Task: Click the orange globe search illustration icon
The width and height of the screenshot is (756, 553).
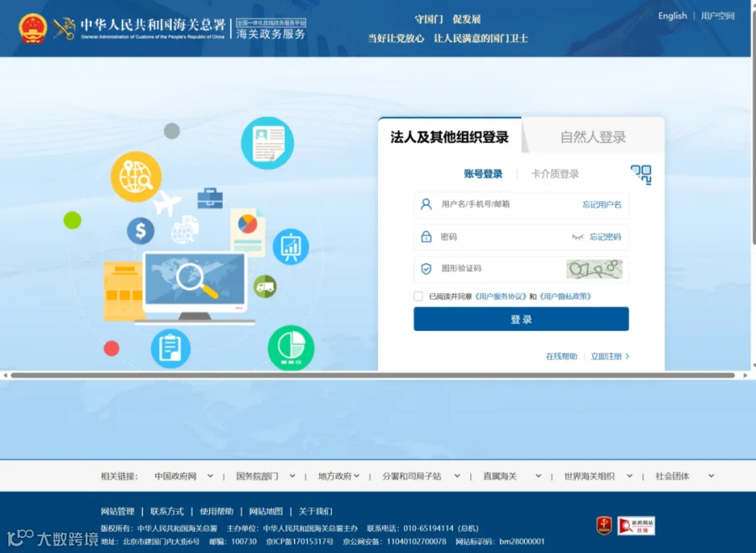Action: 136,176
